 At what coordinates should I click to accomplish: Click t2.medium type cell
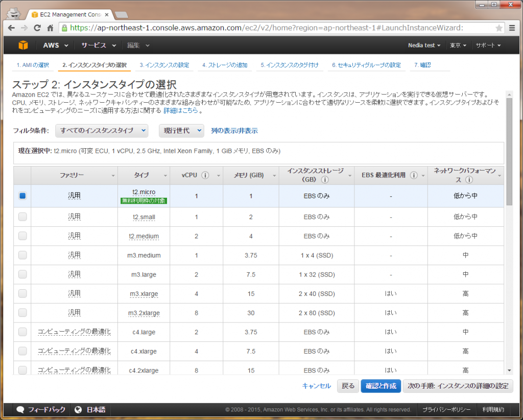coord(144,236)
